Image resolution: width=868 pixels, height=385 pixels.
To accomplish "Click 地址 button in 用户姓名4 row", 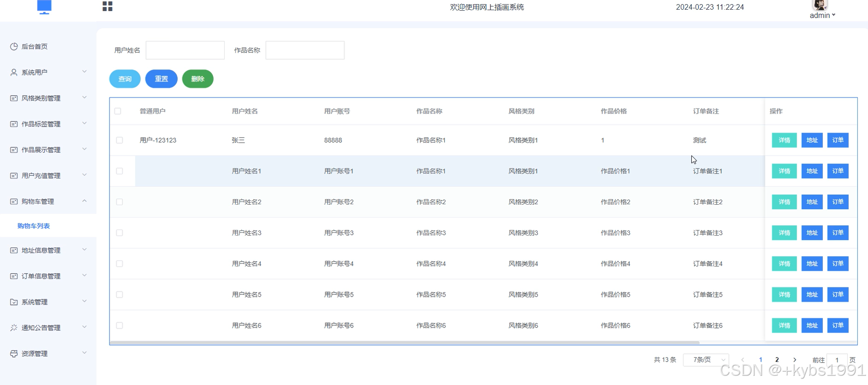I will tap(812, 264).
